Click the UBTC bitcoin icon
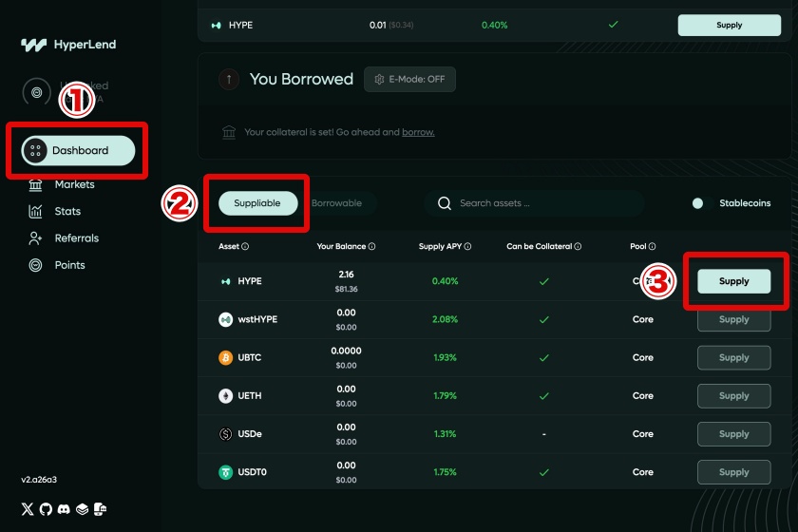 pyautogui.click(x=225, y=358)
